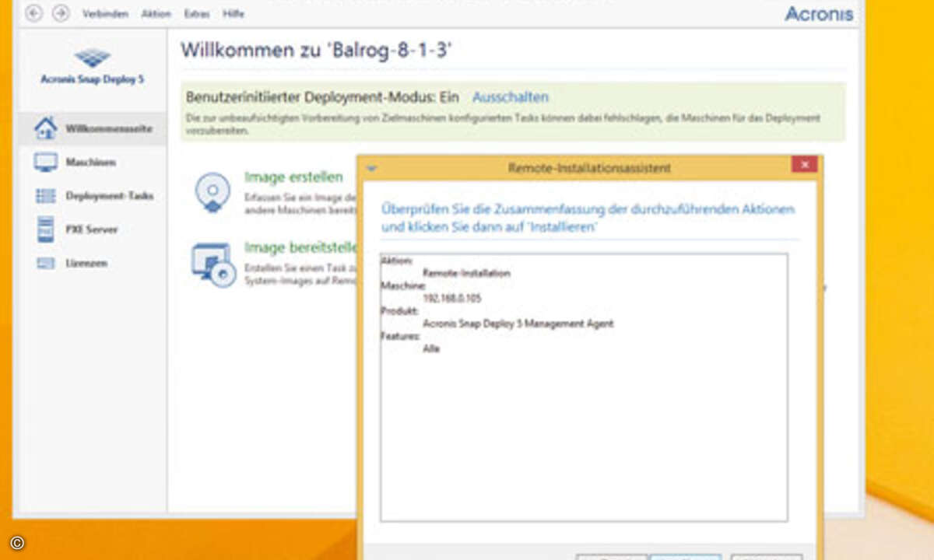Screen dimensions: 934x560
Task: Open the Remote-Installationsassistent title bar dropdown arrow
Action: 371,167
